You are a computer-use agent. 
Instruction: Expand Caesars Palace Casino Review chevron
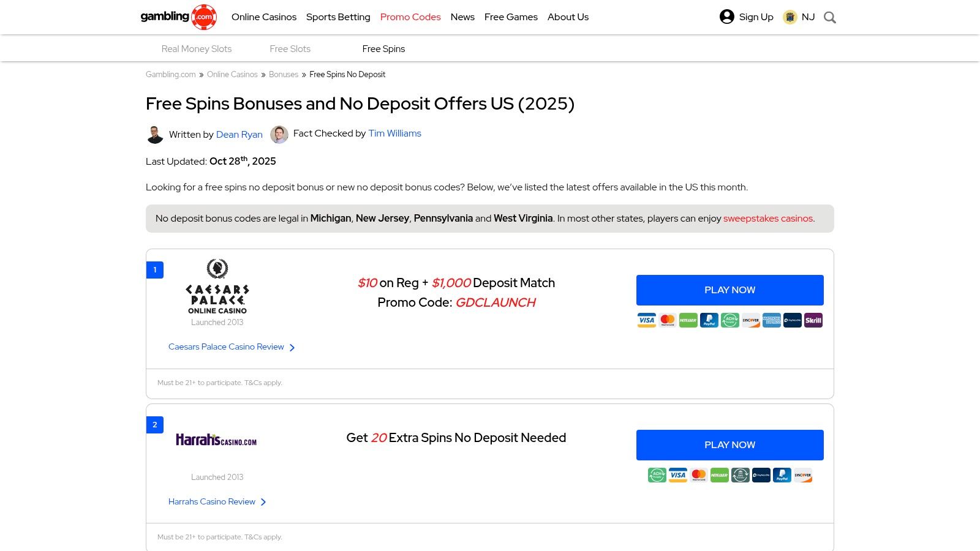pos(293,347)
